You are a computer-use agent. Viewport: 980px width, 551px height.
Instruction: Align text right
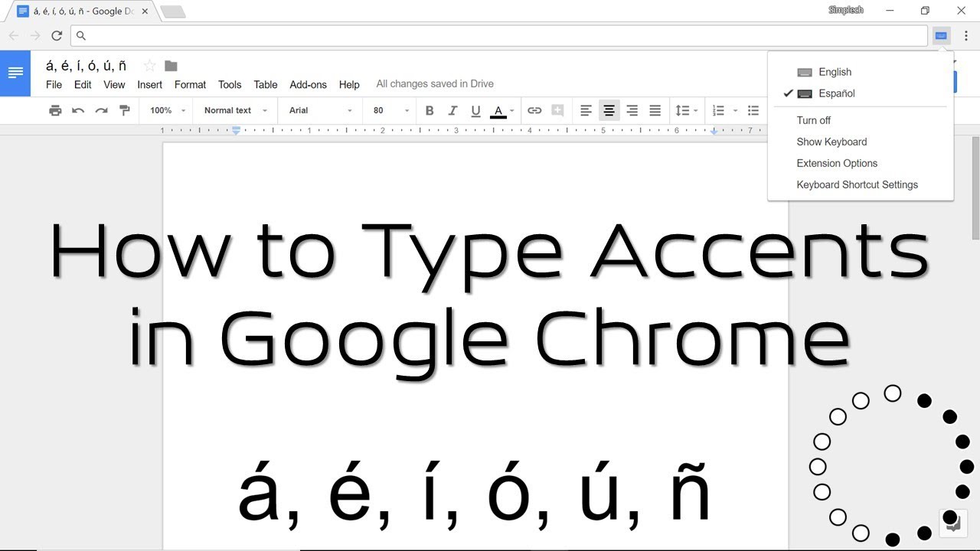pos(632,110)
